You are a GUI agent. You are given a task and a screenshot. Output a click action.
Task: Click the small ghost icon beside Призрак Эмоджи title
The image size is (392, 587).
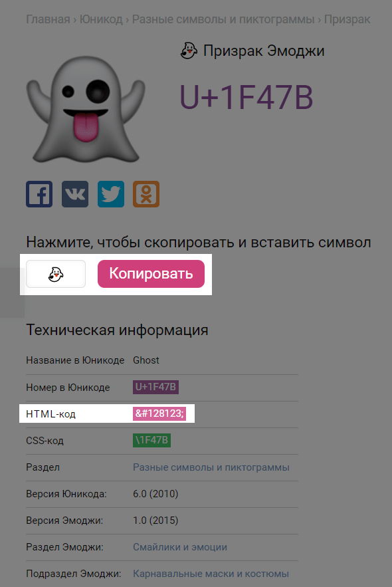click(189, 51)
